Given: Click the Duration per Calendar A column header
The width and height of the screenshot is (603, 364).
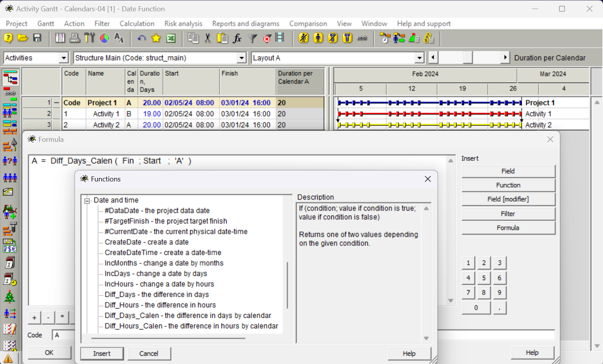Looking at the screenshot, I should pos(300,82).
